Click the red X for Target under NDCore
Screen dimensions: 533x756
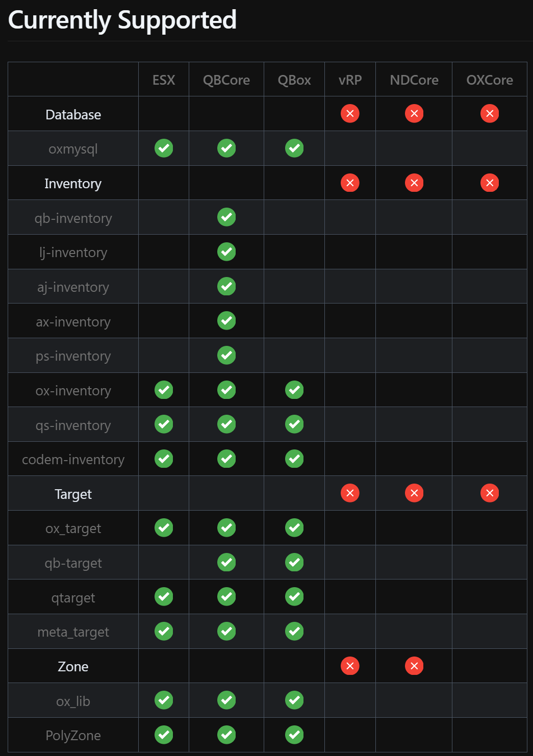tap(414, 493)
